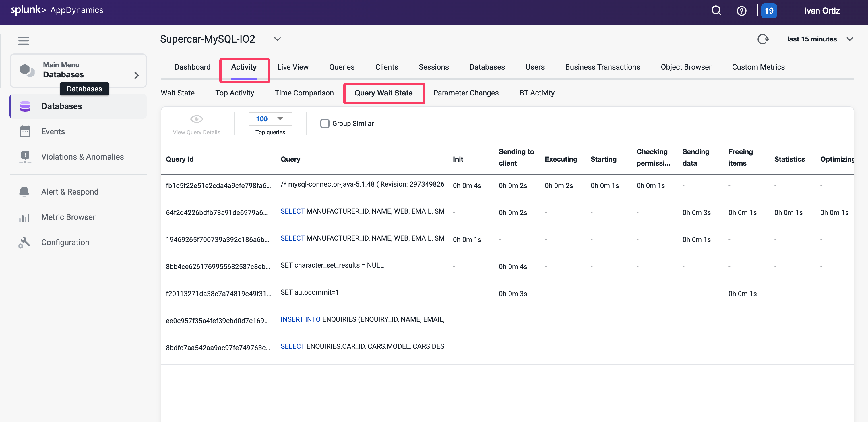Expand the Supercar-MySQL-IO2 database selector
This screenshot has height=422, width=868.
click(x=277, y=39)
